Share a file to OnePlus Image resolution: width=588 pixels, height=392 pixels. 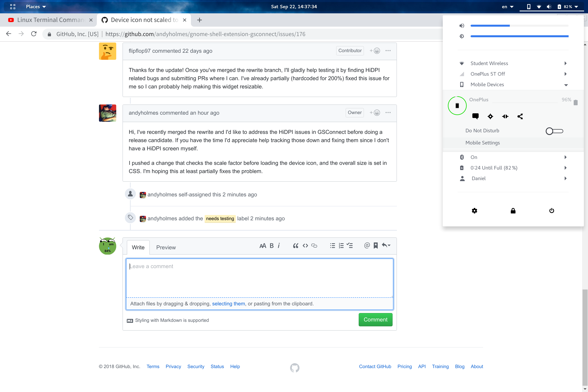click(x=520, y=116)
